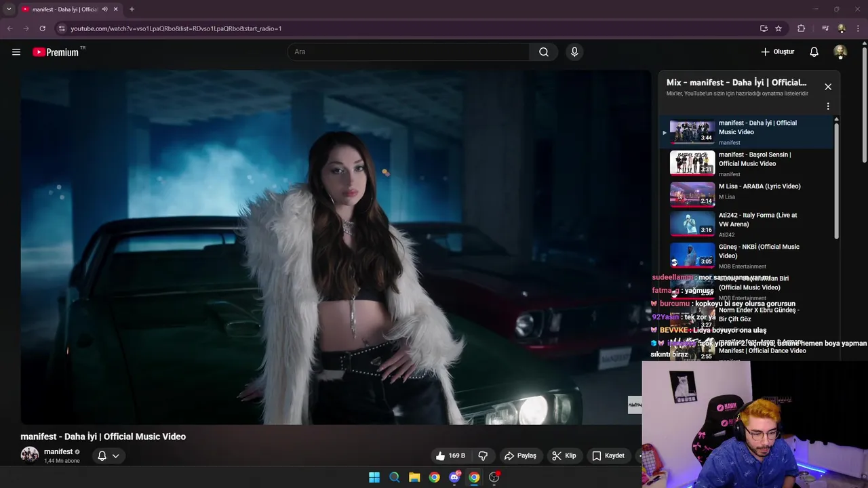The image size is (868, 488).
Task: Open Windows taskbar search
Action: coord(394,477)
